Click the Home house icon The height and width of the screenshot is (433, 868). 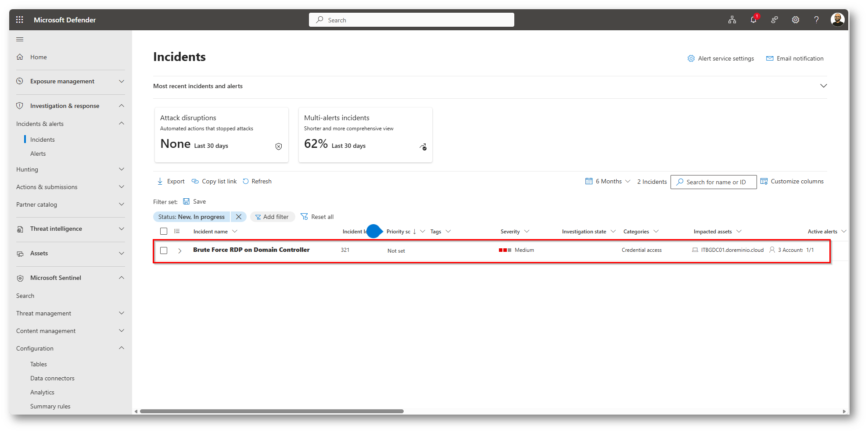(20, 57)
